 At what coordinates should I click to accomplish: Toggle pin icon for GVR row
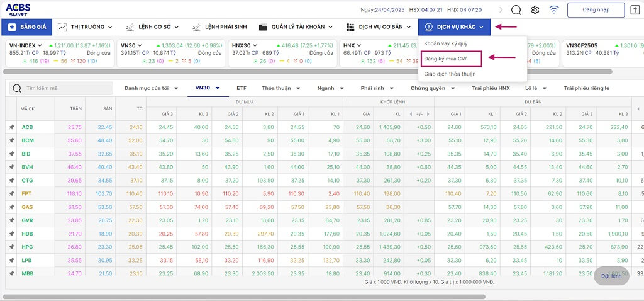pyautogui.click(x=11, y=220)
